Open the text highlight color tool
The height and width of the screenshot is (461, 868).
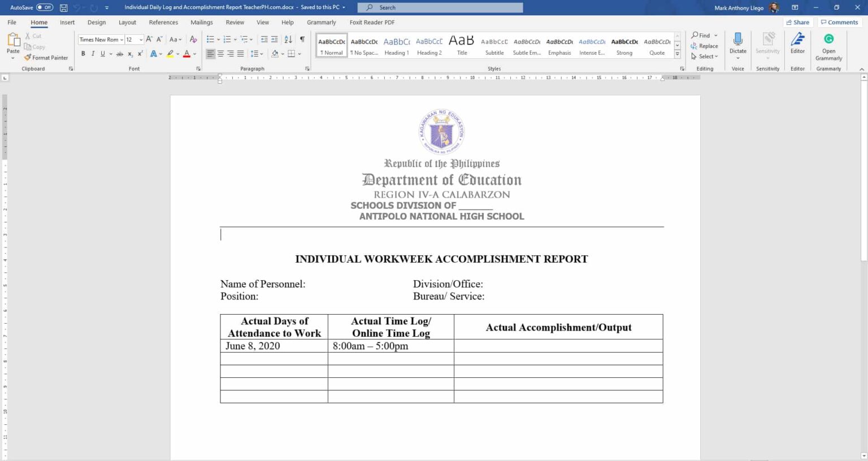170,53
